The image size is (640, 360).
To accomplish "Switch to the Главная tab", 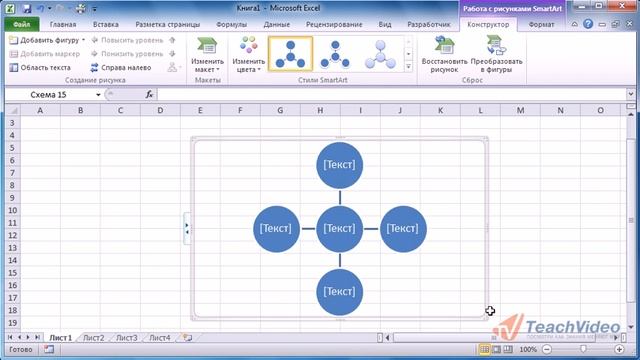I will pos(63,24).
